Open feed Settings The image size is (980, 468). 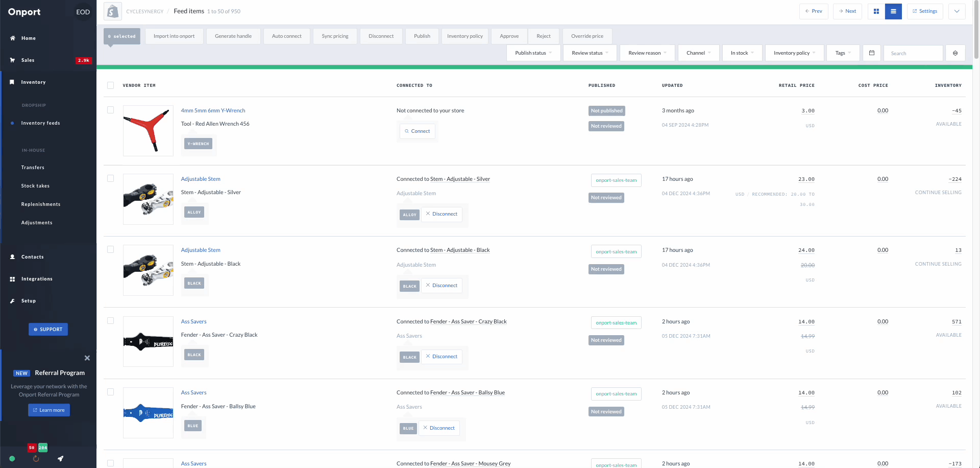925,11
